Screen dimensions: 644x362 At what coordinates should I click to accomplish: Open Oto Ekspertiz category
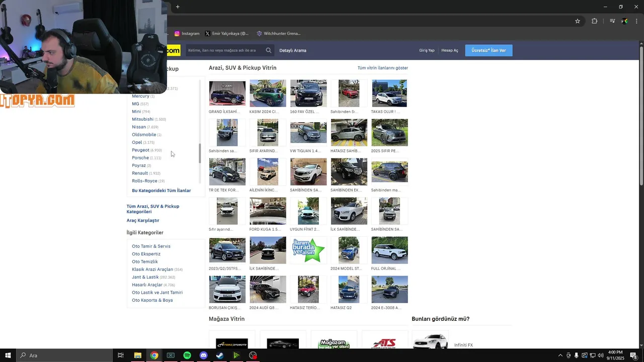(x=146, y=254)
